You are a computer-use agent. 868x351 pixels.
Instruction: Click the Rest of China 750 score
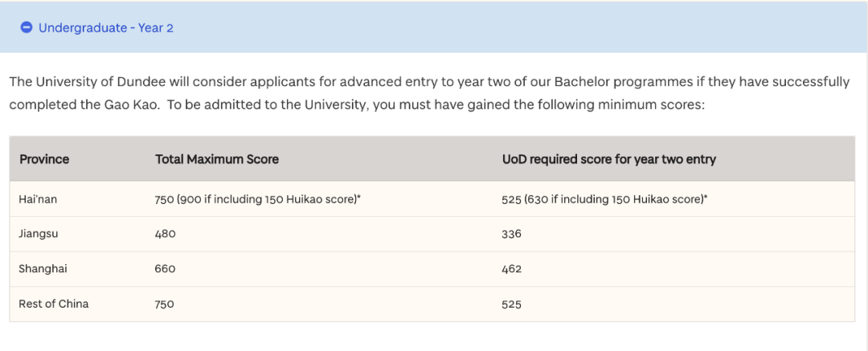165,304
